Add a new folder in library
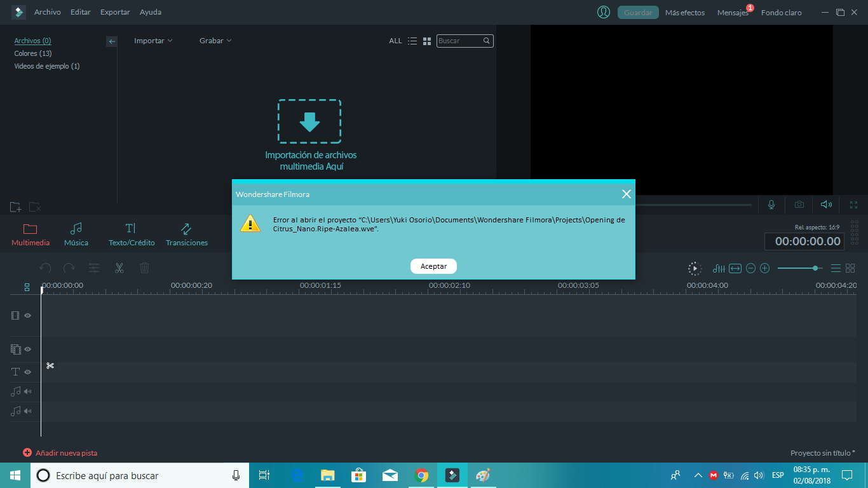 point(16,207)
